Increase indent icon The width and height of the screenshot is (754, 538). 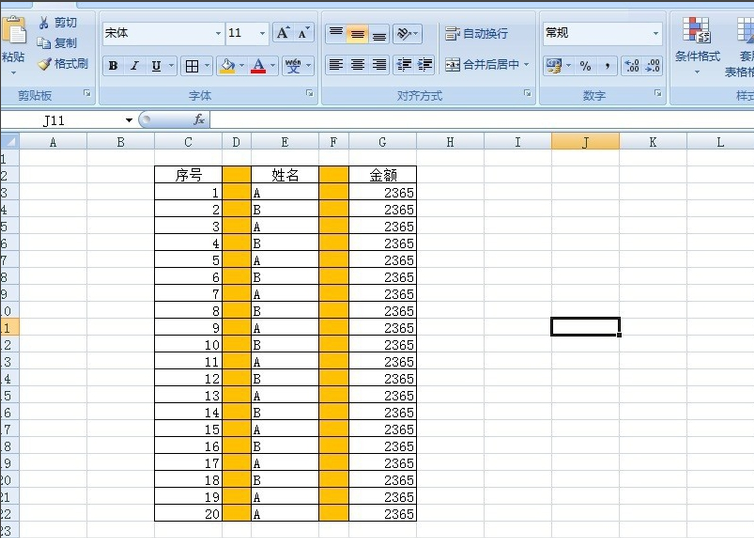[425, 64]
